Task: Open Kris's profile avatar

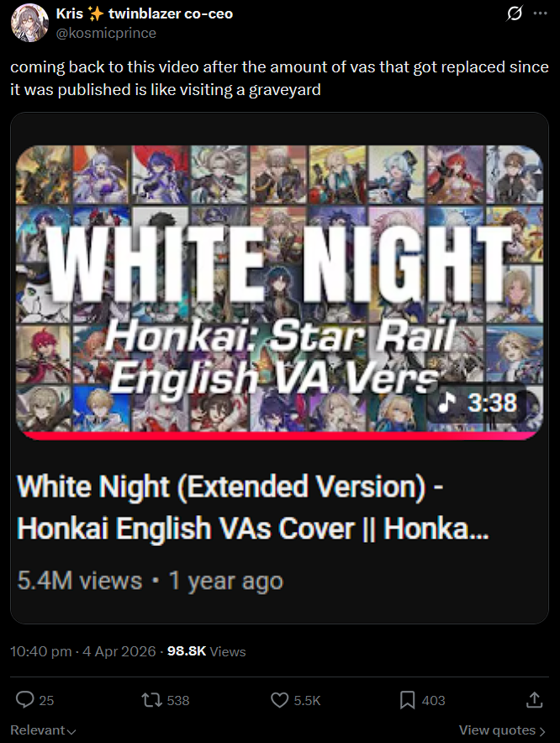Action: (29, 23)
